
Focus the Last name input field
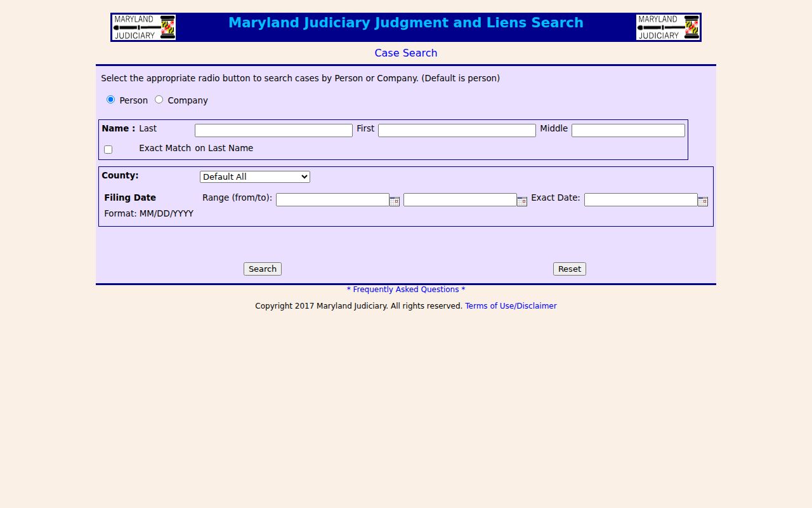(x=273, y=130)
